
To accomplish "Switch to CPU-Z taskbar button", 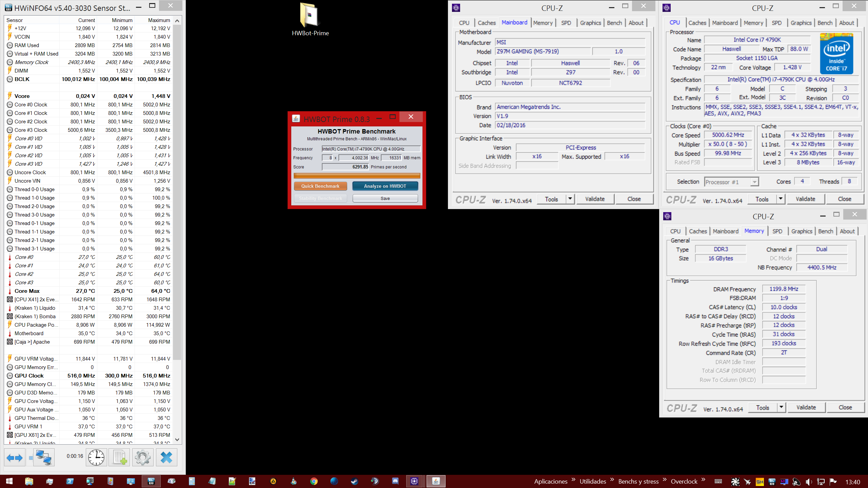I will tap(414, 481).
